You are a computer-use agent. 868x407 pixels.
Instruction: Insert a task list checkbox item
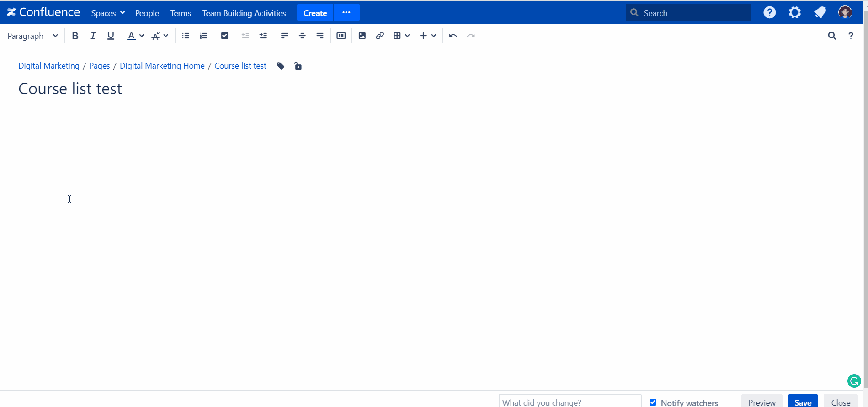(x=224, y=36)
